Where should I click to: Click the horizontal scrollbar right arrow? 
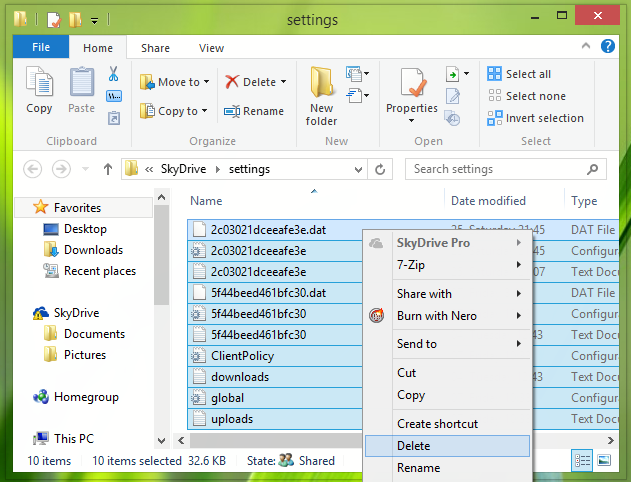pyautogui.click(x=610, y=440)
